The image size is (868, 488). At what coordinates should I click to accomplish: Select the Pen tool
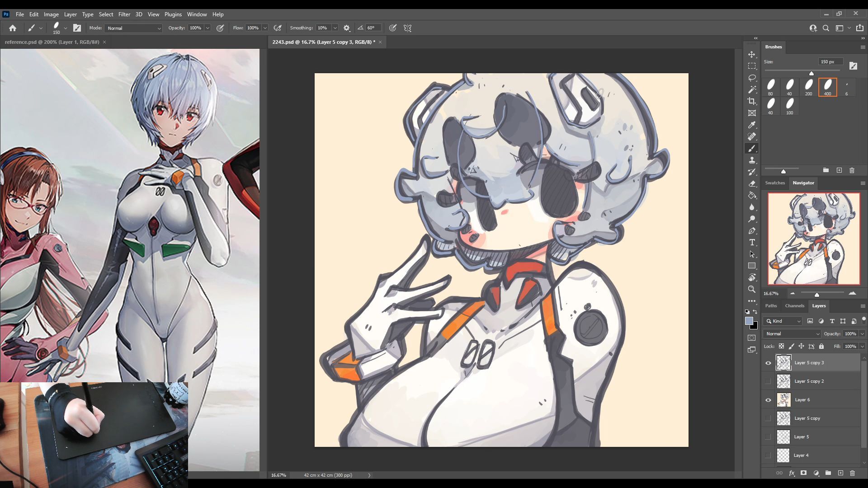[752, 230]
